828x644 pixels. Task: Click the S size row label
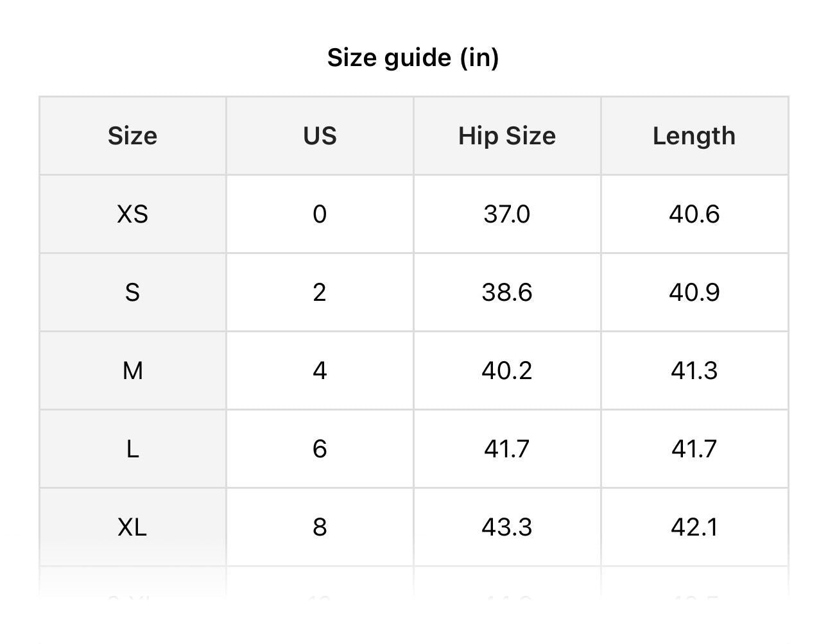click(x=132, y=292)
